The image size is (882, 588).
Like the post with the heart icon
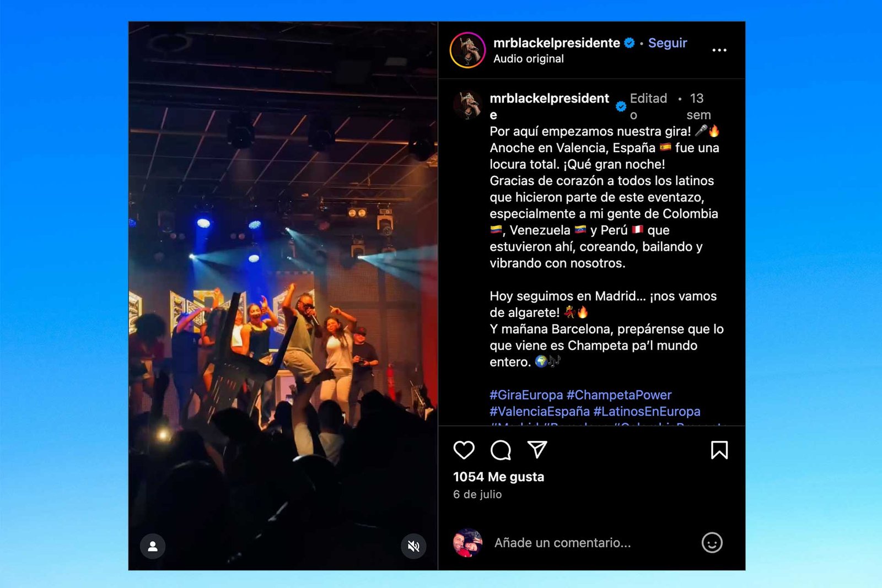pyautogui.click(x=464, y=450)
